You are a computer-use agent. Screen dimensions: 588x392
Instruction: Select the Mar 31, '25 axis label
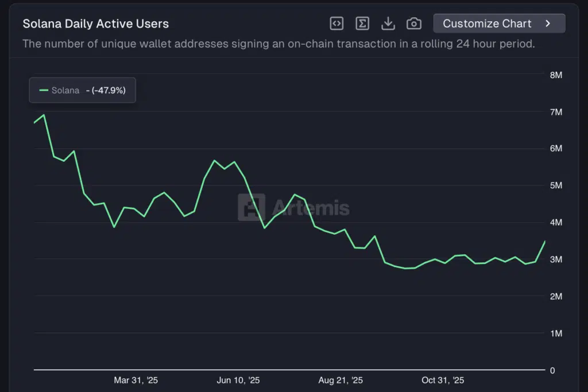click(x=136, y=380)
